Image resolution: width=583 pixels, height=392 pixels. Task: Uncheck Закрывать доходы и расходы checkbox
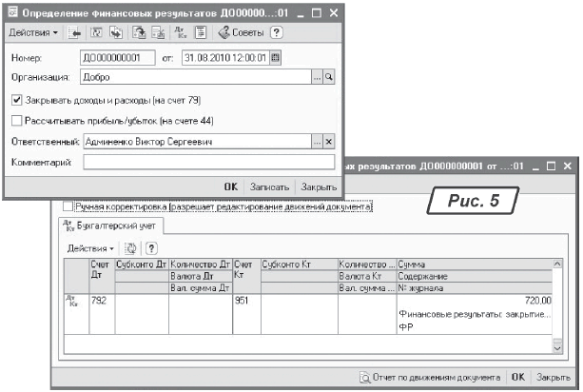pos(17,99)
